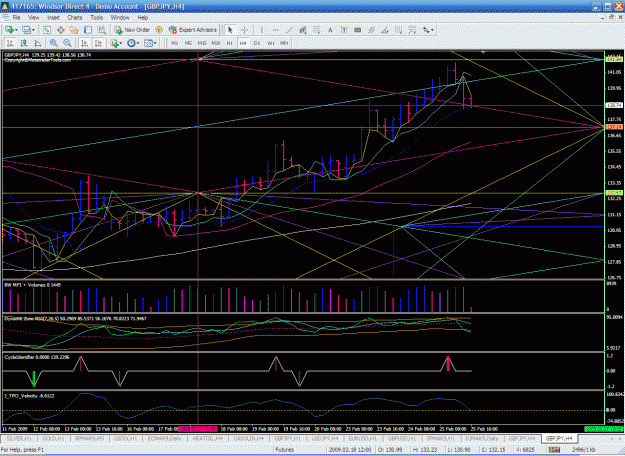The width and height of the screenshot is (625, 456).
Task: Open the File menu
Action: click(16, 18)
